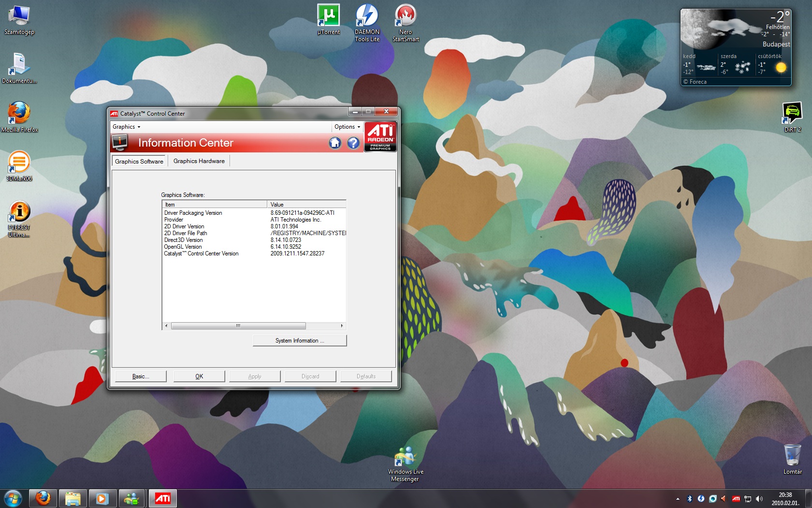
Task: Select the Dokumentu... desktop shortcut
Action: click(19, 68)
